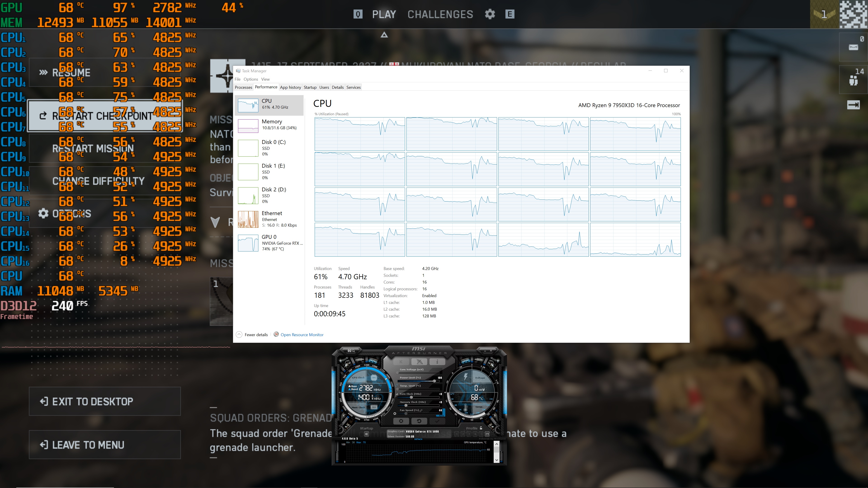Click Open Resource Monitor link
The height and width of the screenshot is (488, 868).
302,335
